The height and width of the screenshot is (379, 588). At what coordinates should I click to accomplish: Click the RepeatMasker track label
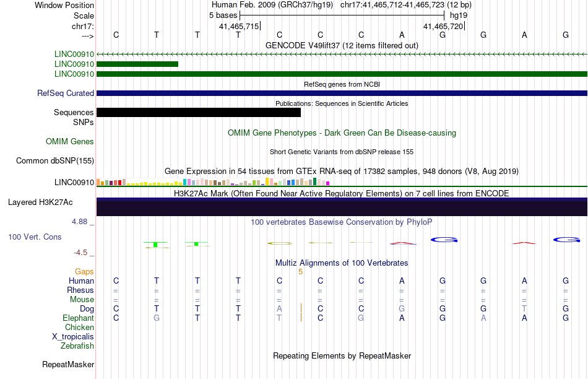(x=68, y=364)
